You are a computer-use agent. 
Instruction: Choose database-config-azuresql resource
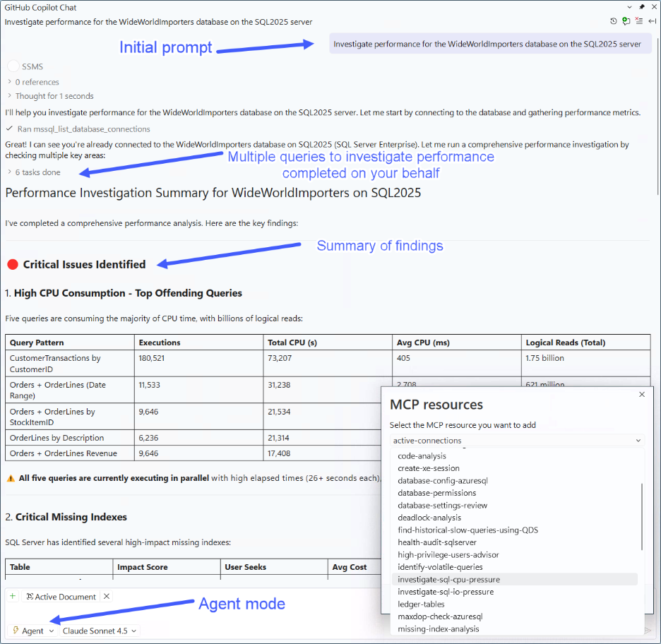tap(443, 480)
